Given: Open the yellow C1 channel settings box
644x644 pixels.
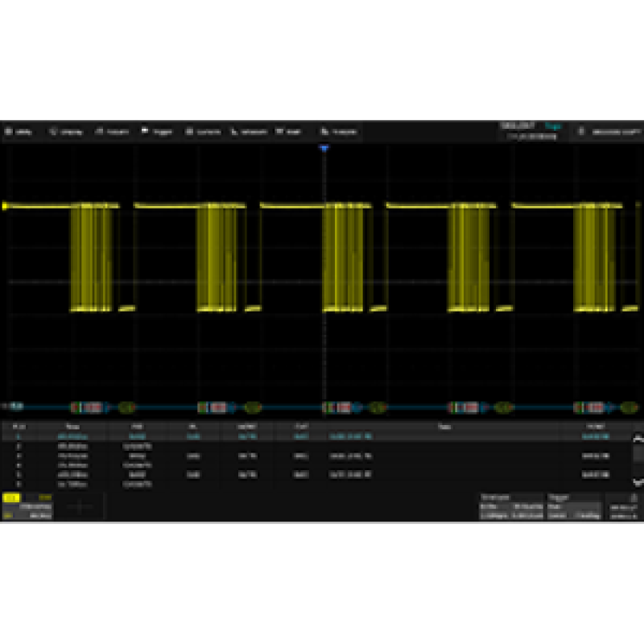Looking at the screenshot, I should point(27,508).
